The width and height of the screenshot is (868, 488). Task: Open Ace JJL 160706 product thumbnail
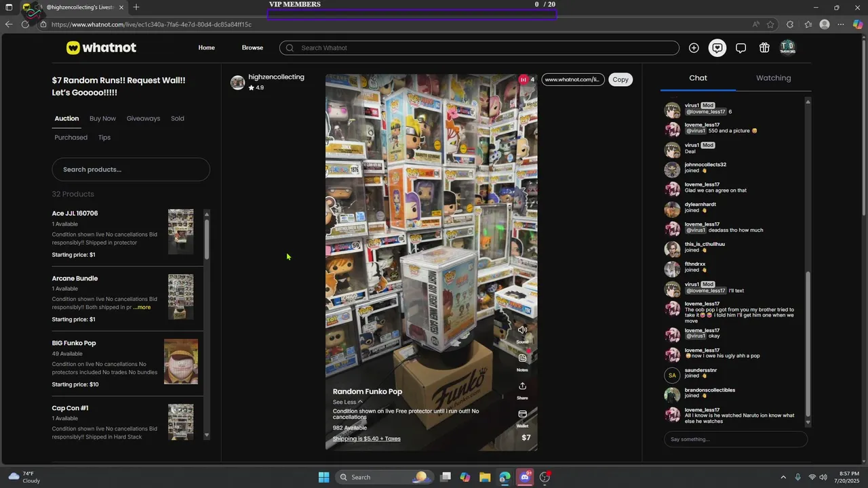[x=181, y=232]
